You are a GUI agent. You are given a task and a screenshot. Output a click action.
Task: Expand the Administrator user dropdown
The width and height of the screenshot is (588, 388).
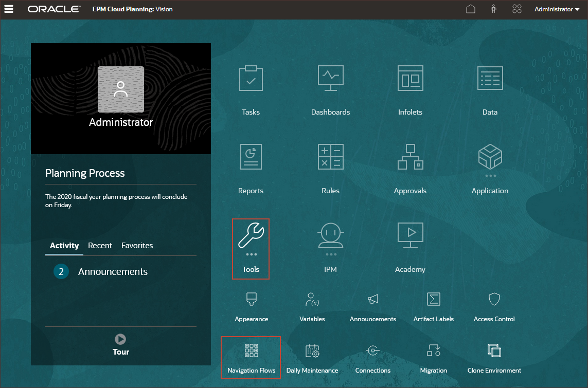coord(557,9)
